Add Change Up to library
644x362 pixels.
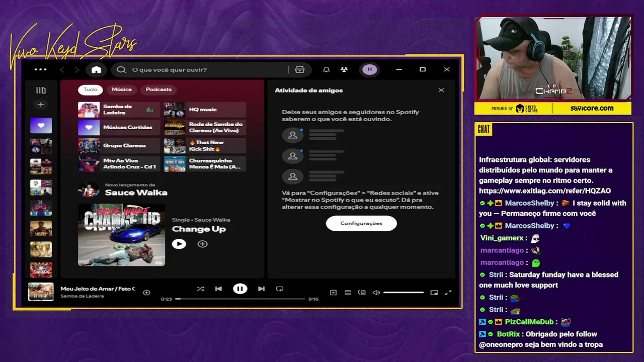point(202,244)
